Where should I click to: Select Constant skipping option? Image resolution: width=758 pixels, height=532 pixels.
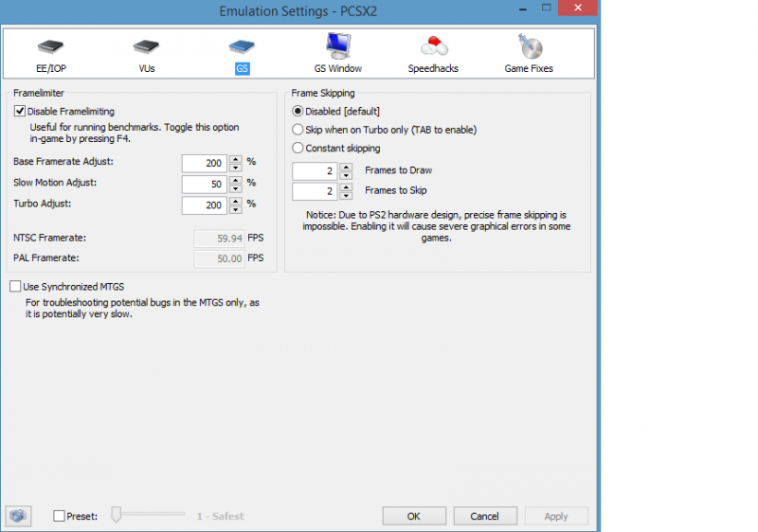click(x=298, y=148)
